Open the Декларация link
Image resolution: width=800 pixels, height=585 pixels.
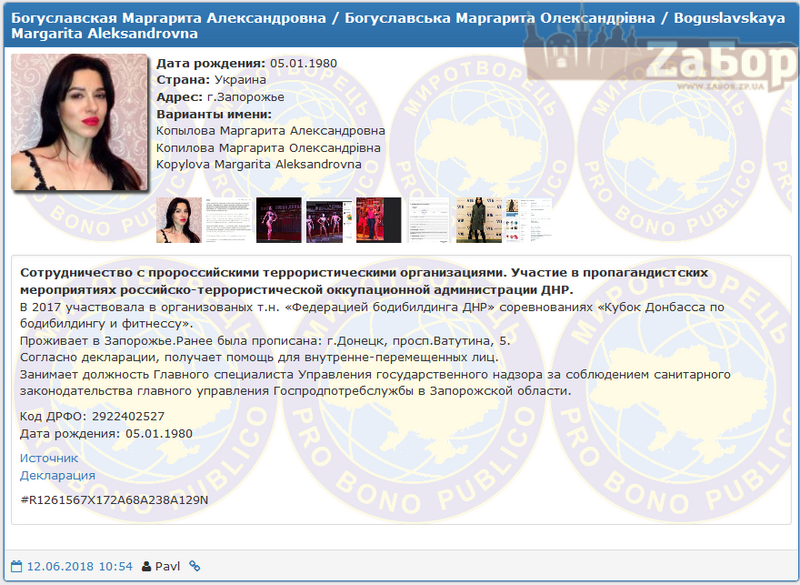[x=58, y=475]
